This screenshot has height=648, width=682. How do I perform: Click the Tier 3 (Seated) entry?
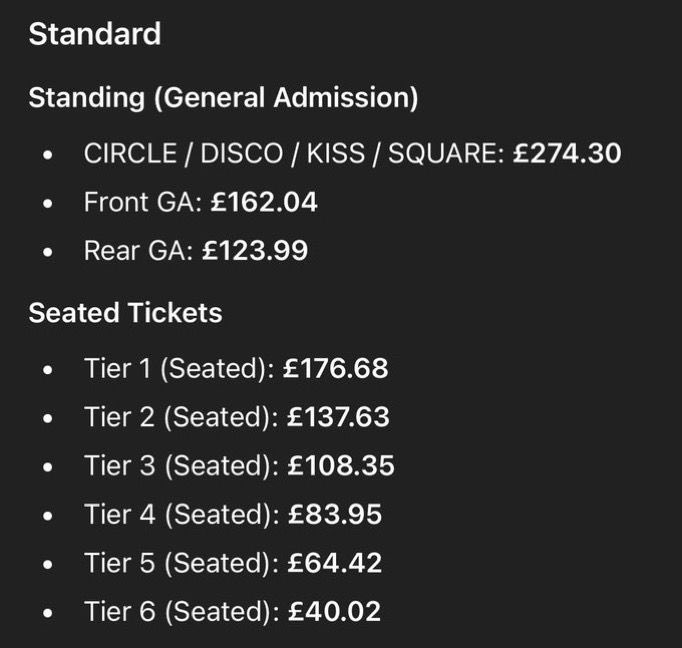coord(181,466)
